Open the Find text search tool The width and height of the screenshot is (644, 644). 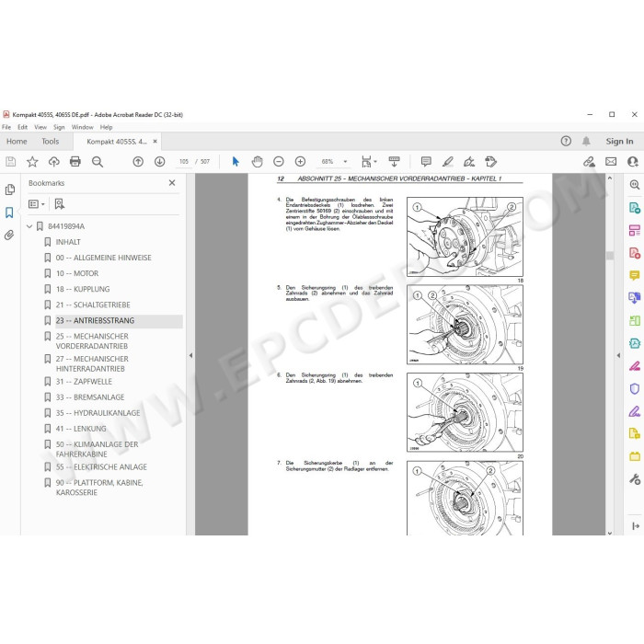click(98, 161)
